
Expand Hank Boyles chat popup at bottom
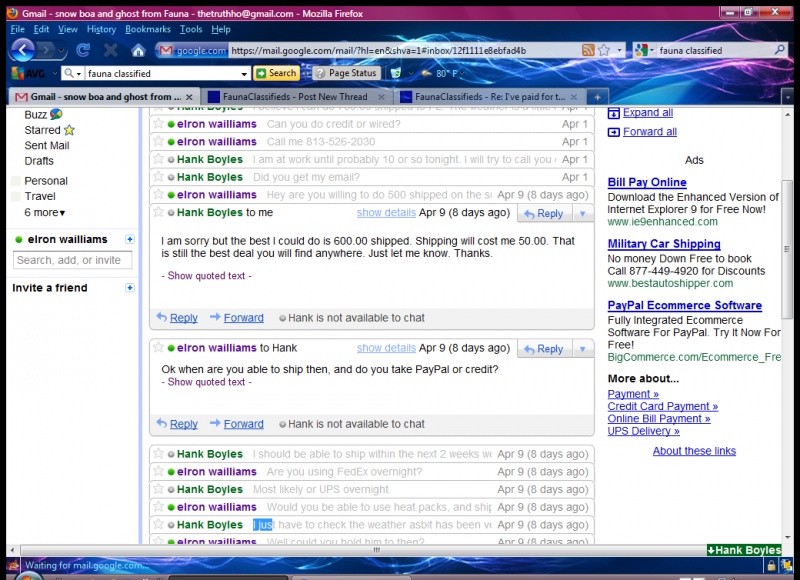pos(744,550)
